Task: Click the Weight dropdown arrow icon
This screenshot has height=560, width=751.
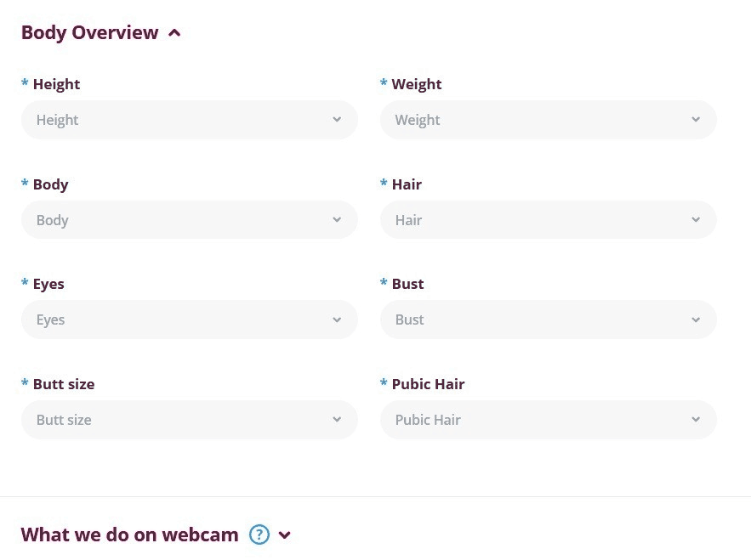Action: (696, 120)
